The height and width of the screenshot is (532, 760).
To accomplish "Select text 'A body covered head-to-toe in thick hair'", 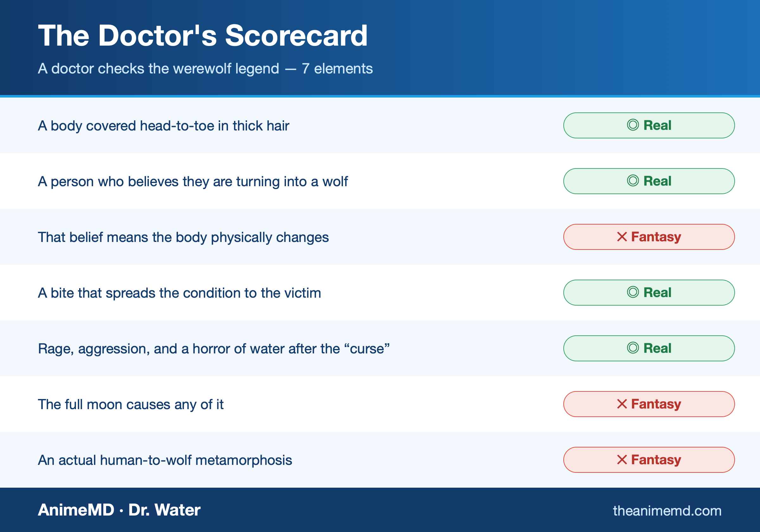I will pyautogui.click(x=163, y=126).
